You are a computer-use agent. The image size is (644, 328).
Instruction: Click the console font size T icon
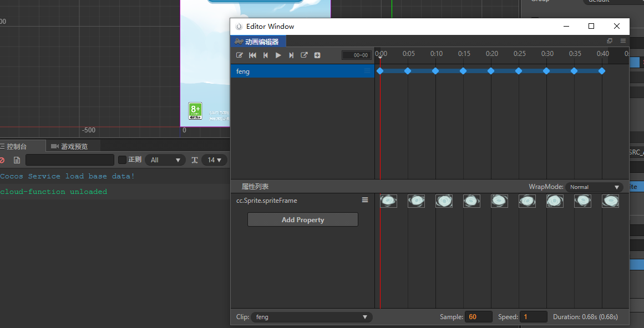(195, 160)
